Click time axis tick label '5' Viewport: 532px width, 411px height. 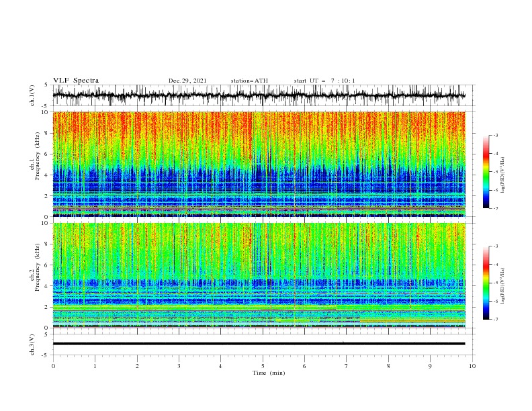point(263,366)
